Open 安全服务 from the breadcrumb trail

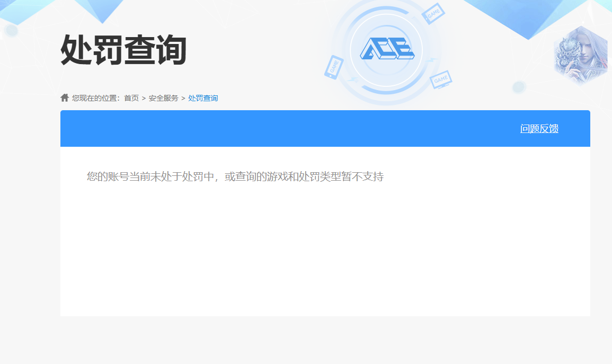163,97
